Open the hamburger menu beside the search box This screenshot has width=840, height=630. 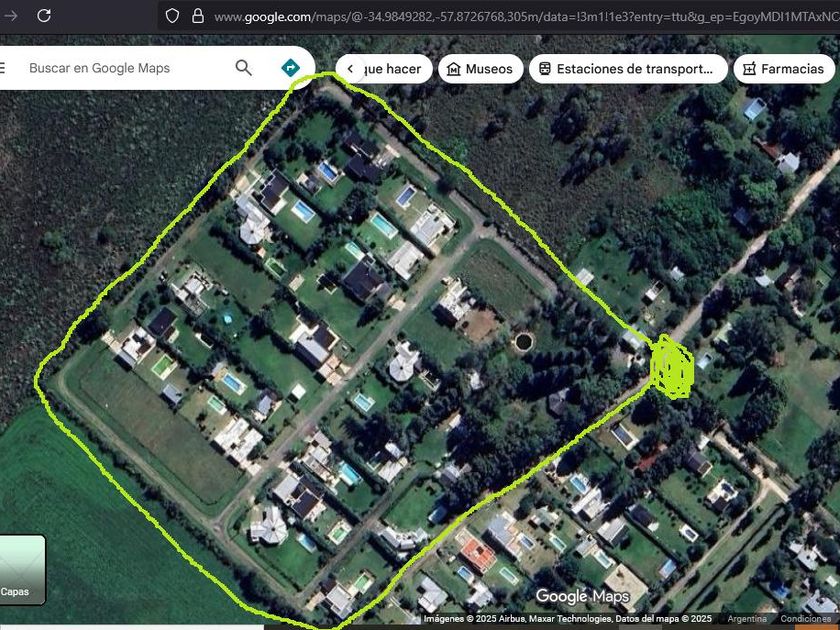tap(2, 68)
